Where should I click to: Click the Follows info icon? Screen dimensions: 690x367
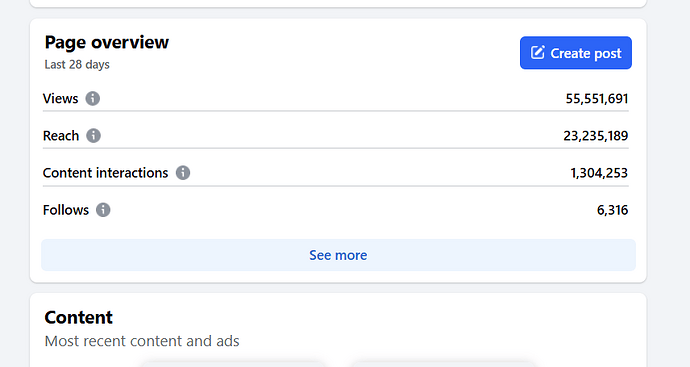pos(103,210)
